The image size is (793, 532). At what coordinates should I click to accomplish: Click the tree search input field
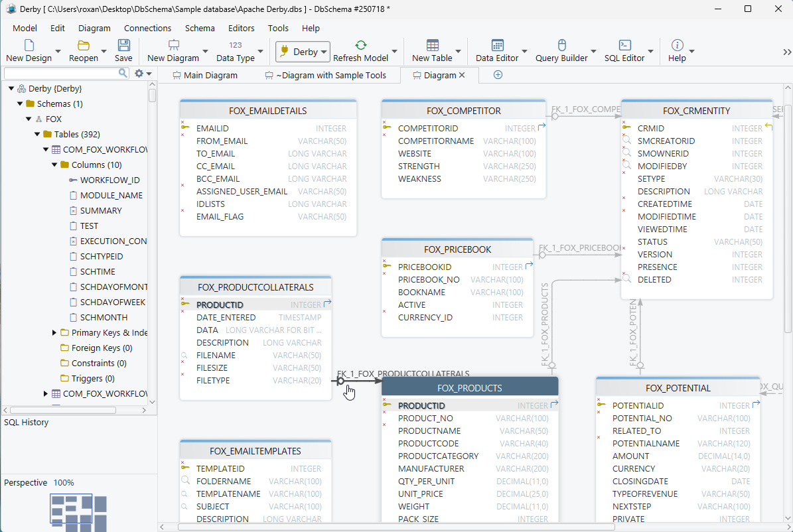click(x=60, y=74)
